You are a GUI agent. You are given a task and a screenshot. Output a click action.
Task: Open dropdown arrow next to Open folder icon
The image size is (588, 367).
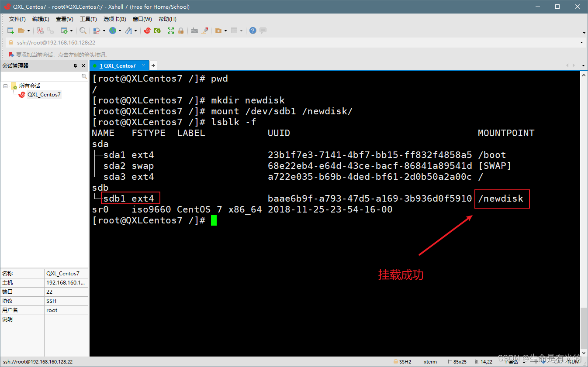pyautogui.click(x=29, y=31)
